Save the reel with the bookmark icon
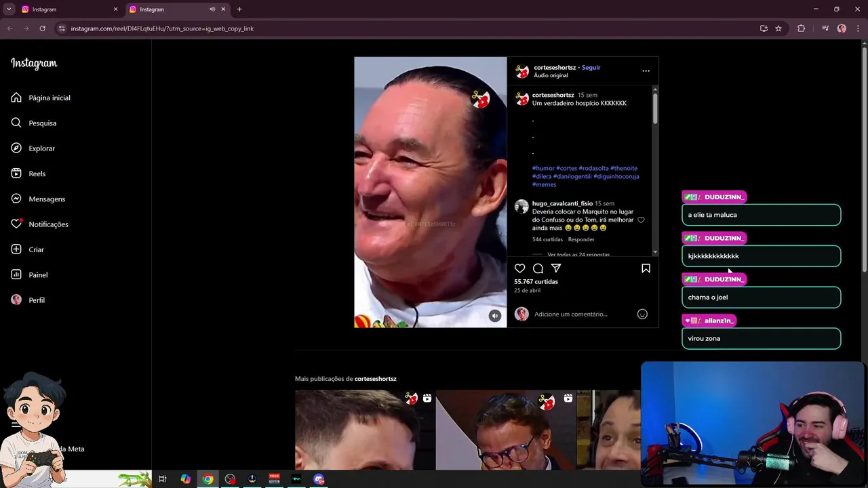Viewport: 868px width, 488px height. coord(646,268)
